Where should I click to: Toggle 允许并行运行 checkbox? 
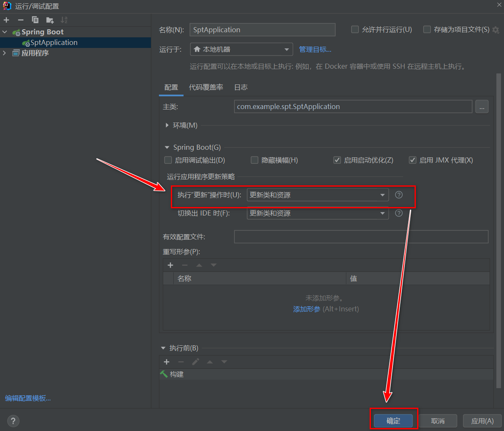(355, 30)
